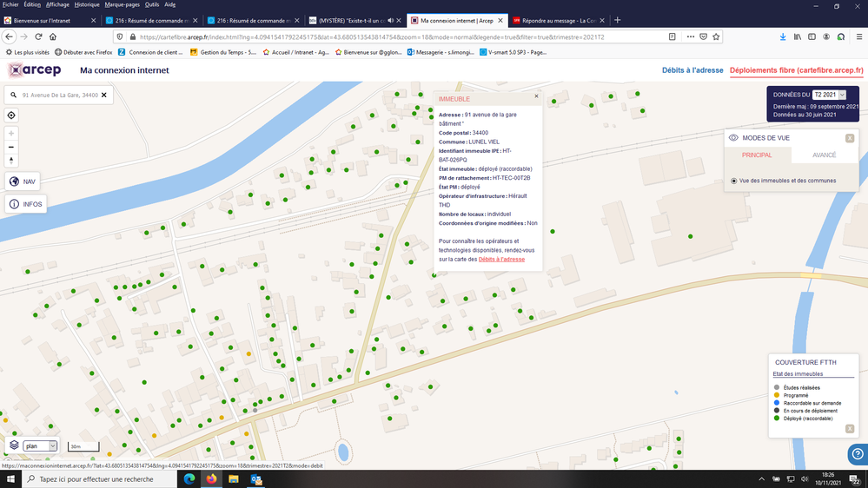Hide the Couverture FTTH legend panel
The height and width of the screenshot is (488, 868).
tap(850, 429)
